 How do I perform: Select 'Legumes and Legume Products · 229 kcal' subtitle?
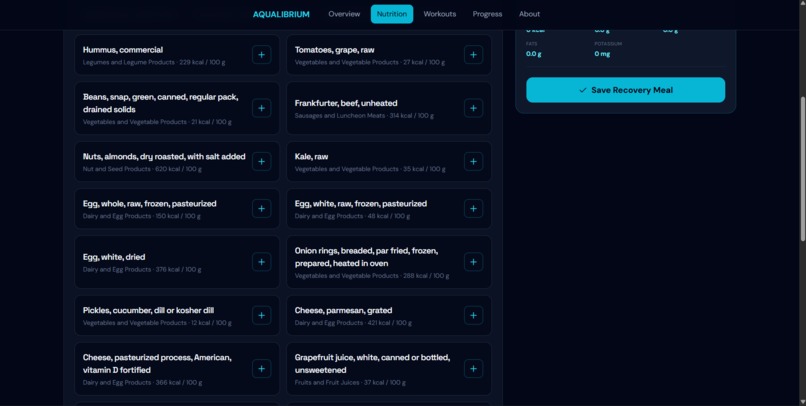click(x=154, y=62)
